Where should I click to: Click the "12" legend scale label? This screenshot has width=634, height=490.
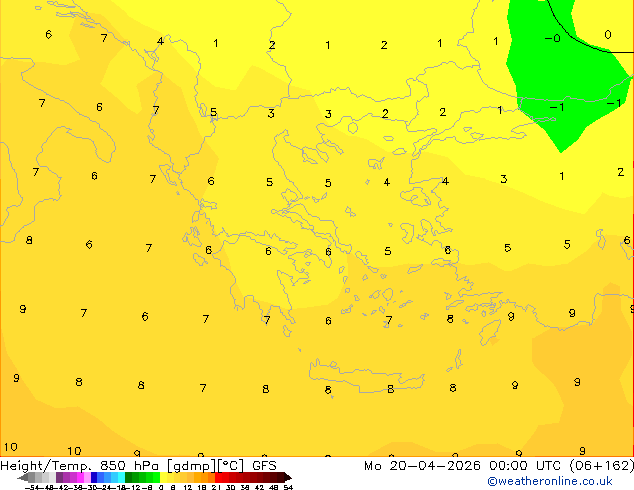tap(188, 487)
